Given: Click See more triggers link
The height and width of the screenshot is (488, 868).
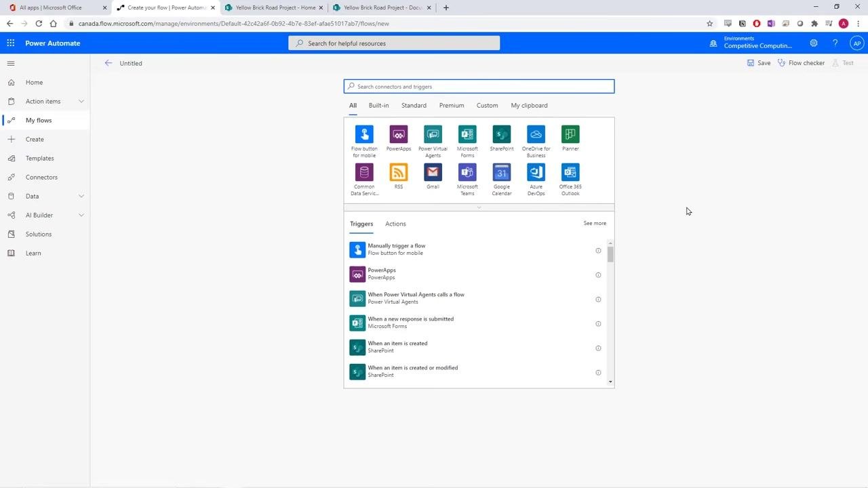Looking at the screenshot, I should point(595,223).
